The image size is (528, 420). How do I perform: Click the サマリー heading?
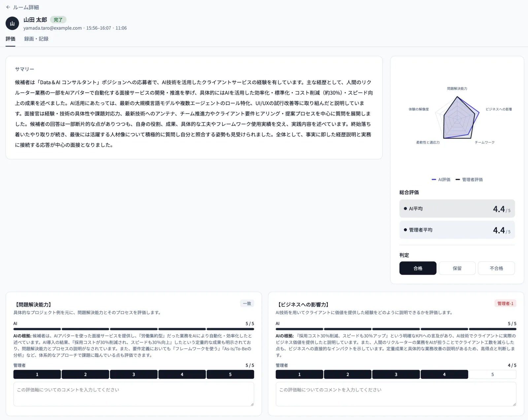[24, 69]
